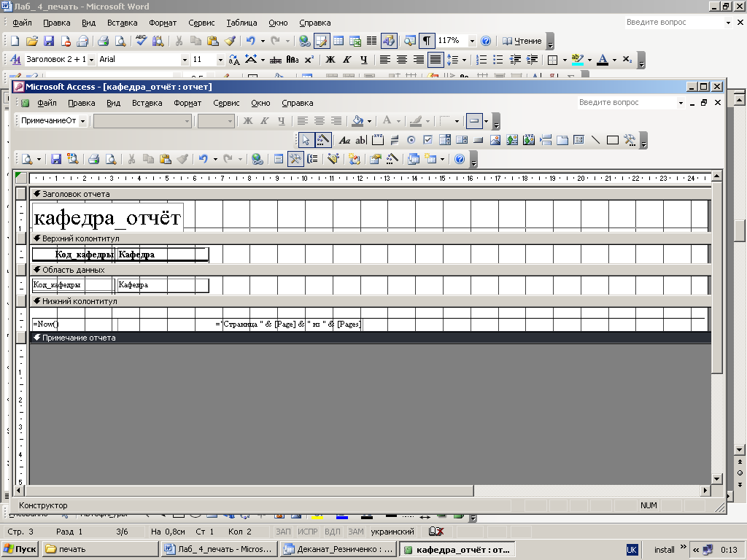The height and width of the screenshot is (560, 747).
Task: Undo last action in Access toolbar
Action: point(204,159)
